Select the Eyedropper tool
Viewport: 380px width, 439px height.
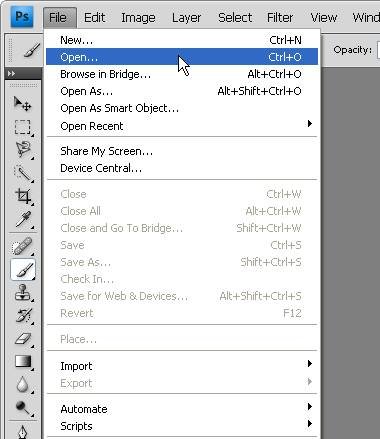click(x=23, y=220)
